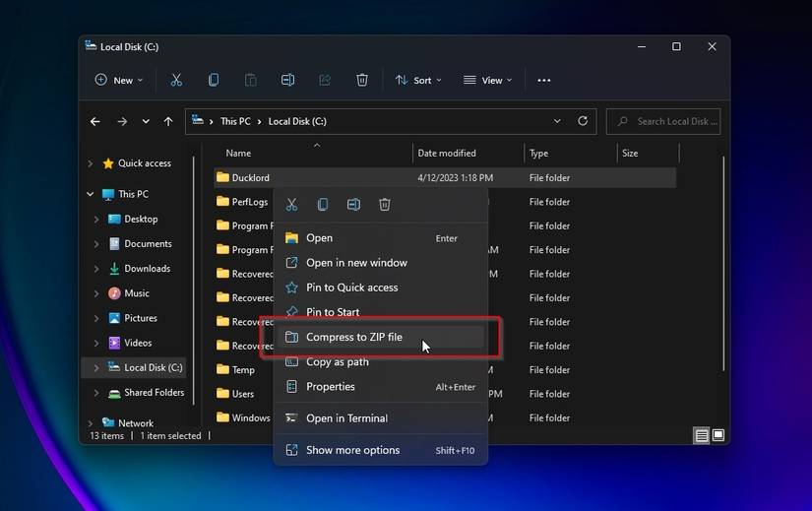Image resolution: width=812 pixels, height=511 pixels.
Task: Sort by Size column header
Action: point(630,153)
